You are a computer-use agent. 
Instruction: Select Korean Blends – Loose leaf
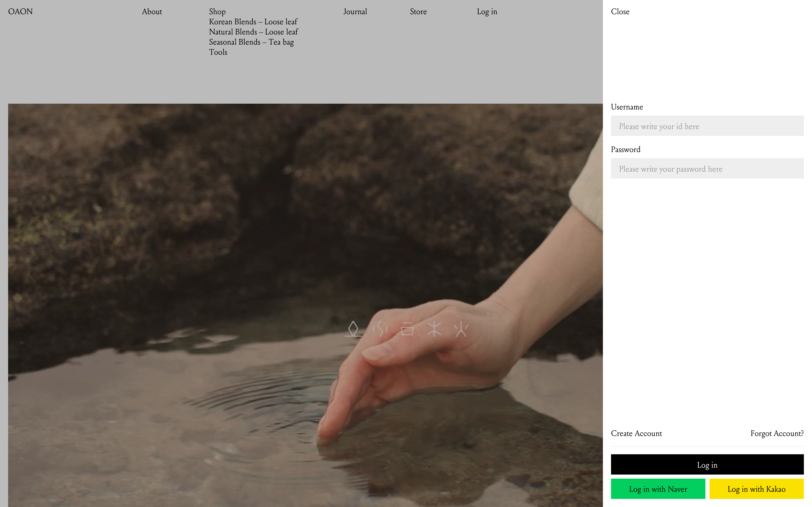[253, 22]
